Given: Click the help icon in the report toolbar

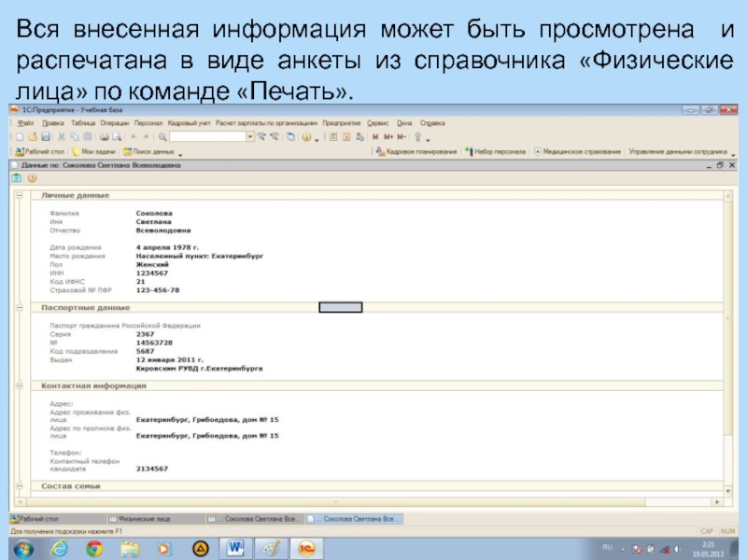Looking at the screenshot, I should (31, 178).
